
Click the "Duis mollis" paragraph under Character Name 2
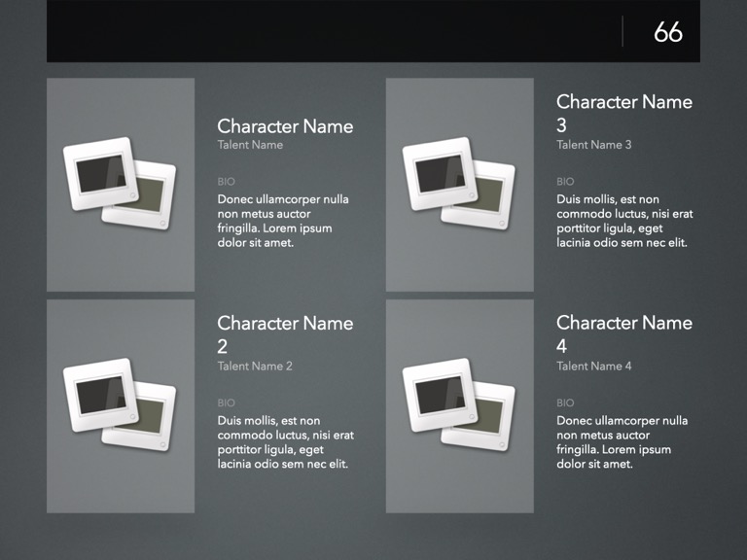tap(285, 442)
